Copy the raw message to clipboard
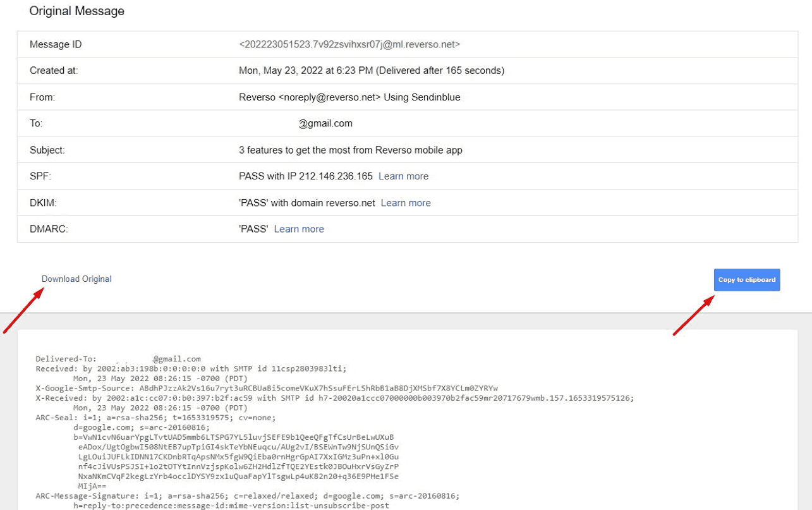Viewport: 812px width, 510px height. (747, 280)
